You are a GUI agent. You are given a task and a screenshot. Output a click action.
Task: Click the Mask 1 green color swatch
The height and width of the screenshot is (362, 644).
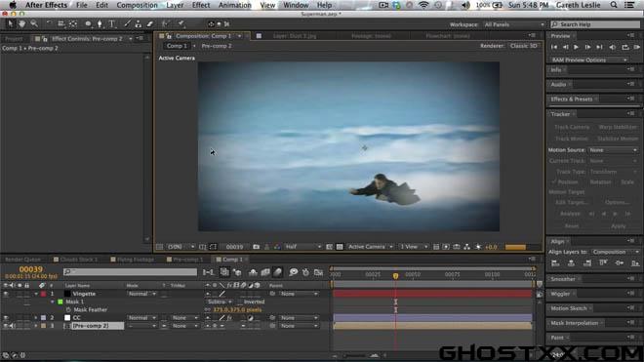(x=60, y=302)
